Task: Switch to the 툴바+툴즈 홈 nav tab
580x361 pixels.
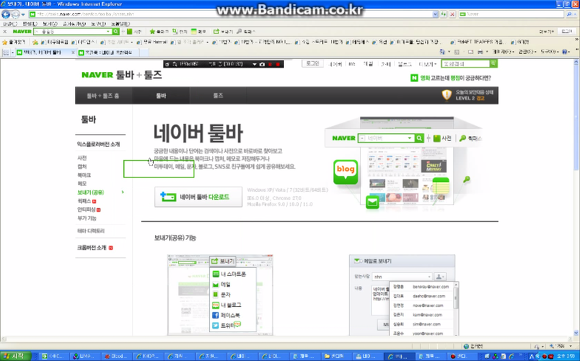Action: click(x=103, y=95)
